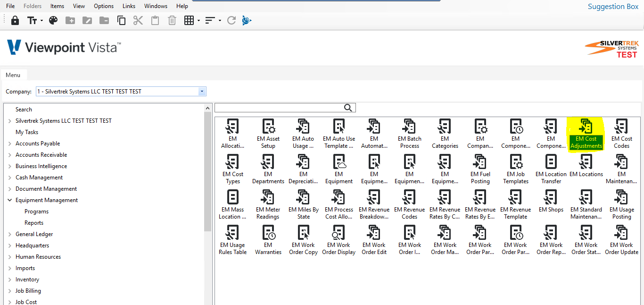Viewport: 644px width, 305px height.
Task: Open the EM Revenue Codes program
Action: click(409, 205)
